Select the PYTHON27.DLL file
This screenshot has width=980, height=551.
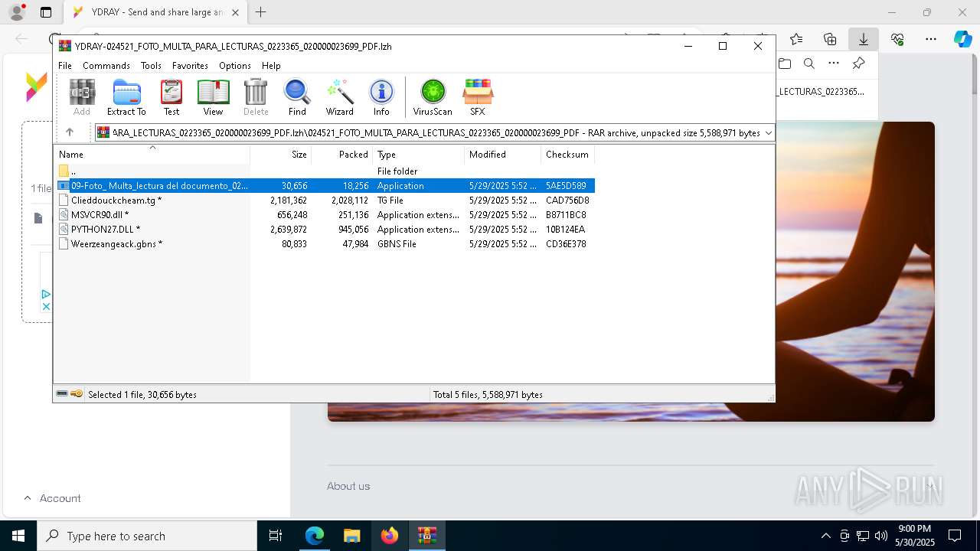point(324,230)
